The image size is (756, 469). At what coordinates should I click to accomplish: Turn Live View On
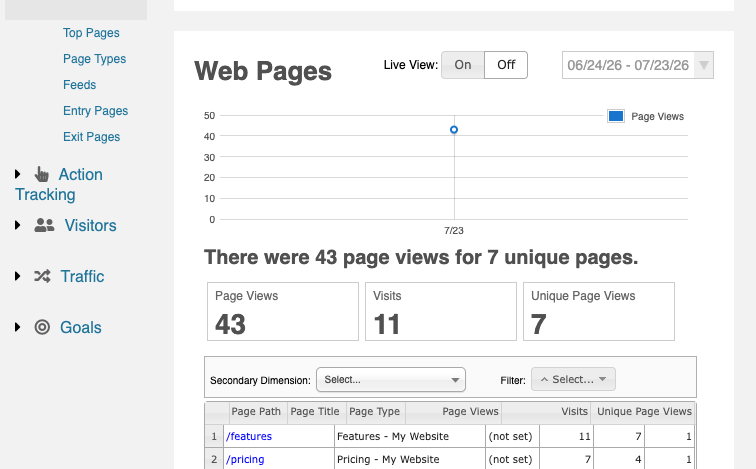click(x=463, y=65)
